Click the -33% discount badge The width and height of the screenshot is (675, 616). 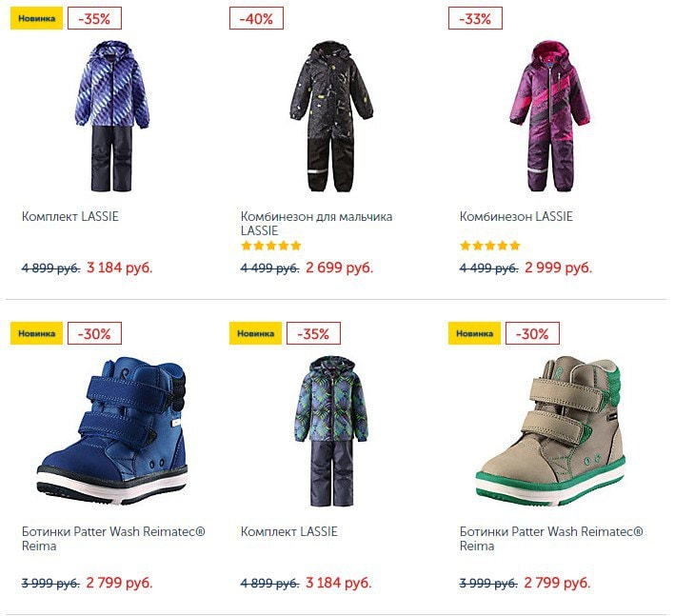pyautogui.click(x=475, y=18)
